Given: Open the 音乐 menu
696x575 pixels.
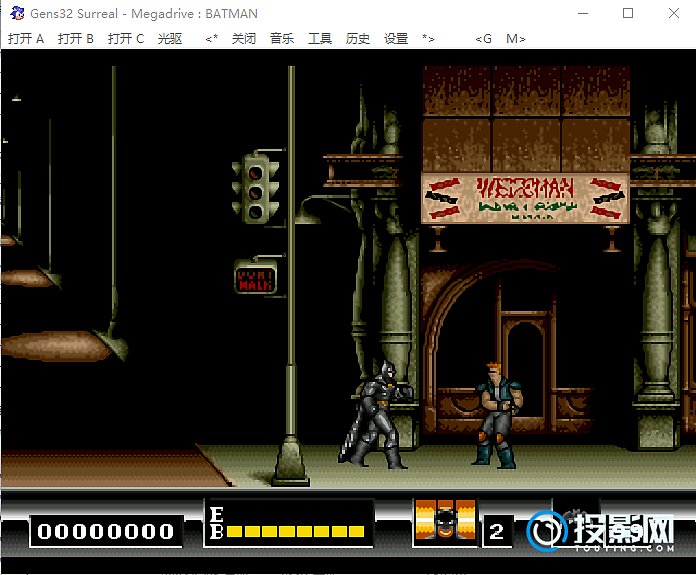Looking at the screenshot, I should (282, 39).
